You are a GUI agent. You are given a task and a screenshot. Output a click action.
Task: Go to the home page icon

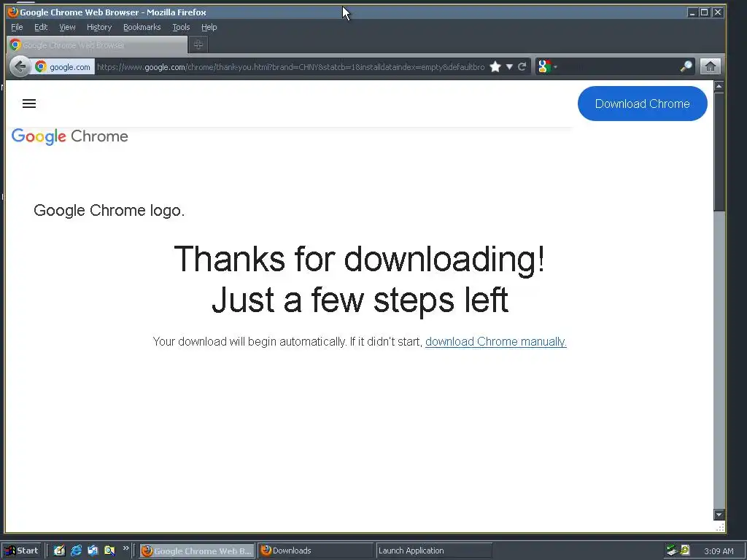pos(711,66)
